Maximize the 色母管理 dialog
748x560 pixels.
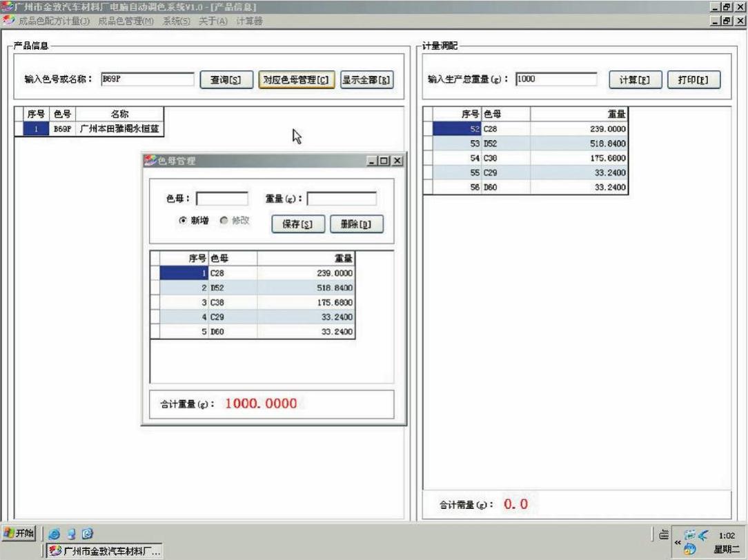(384, 161)
